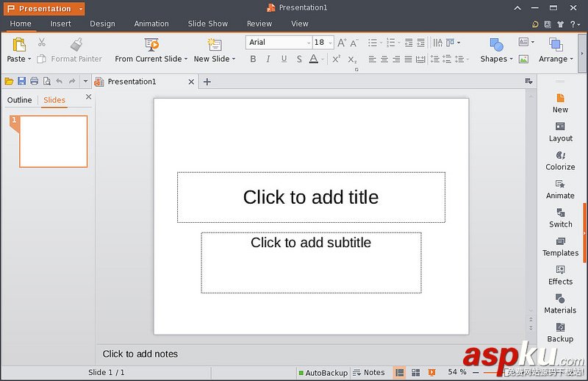The width and height of the screenshot is (588, 381).
Task: Apply Subscript formatting
Action: click(352, 60)
